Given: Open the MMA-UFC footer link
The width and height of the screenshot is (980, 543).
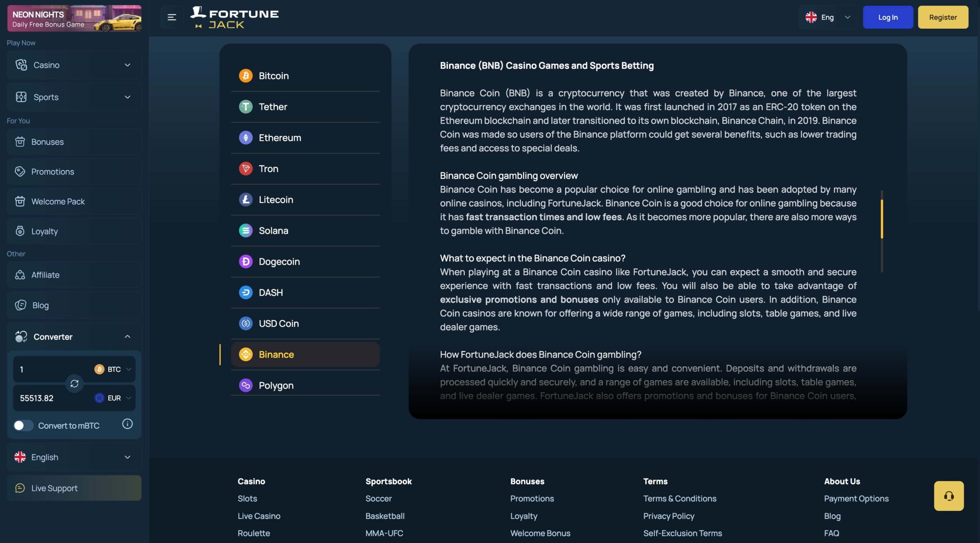Looking at the screenshot, I should 384,533.
